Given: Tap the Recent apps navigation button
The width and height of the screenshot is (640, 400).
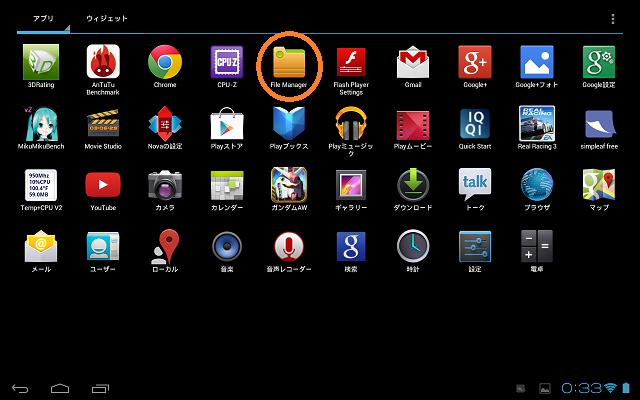Looking at the screenshot, I should 100,388.
